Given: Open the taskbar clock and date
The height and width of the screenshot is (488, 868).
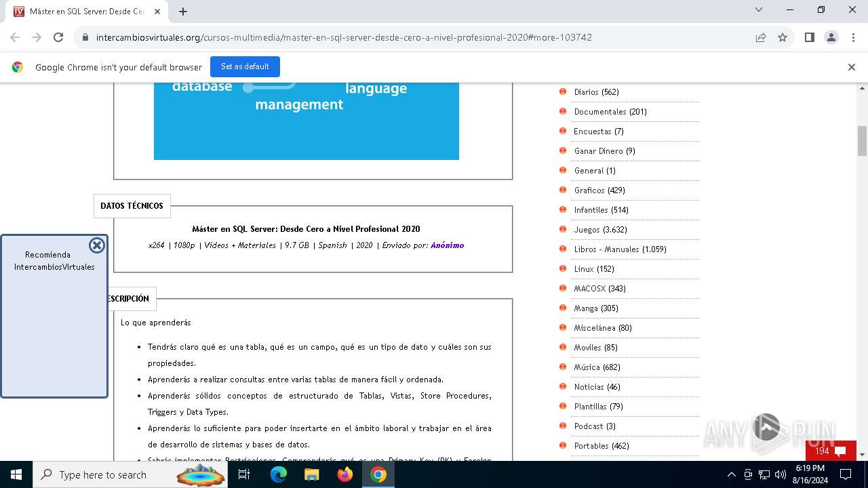Looking at the screenshot, I should (810, 474).
